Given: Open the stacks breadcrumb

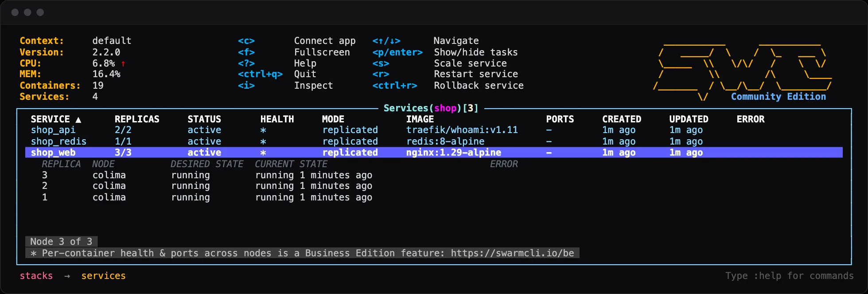Looking at the screenshot, I should click(36, 276).
